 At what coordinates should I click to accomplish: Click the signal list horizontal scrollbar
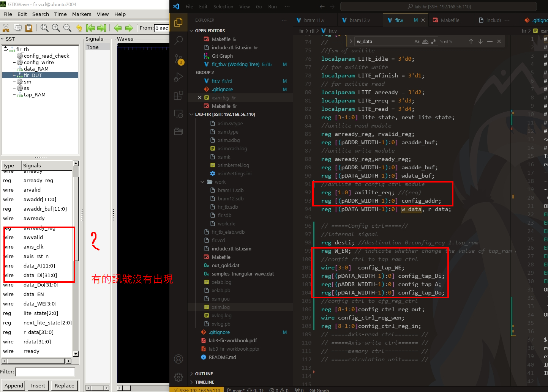(36, 361)
